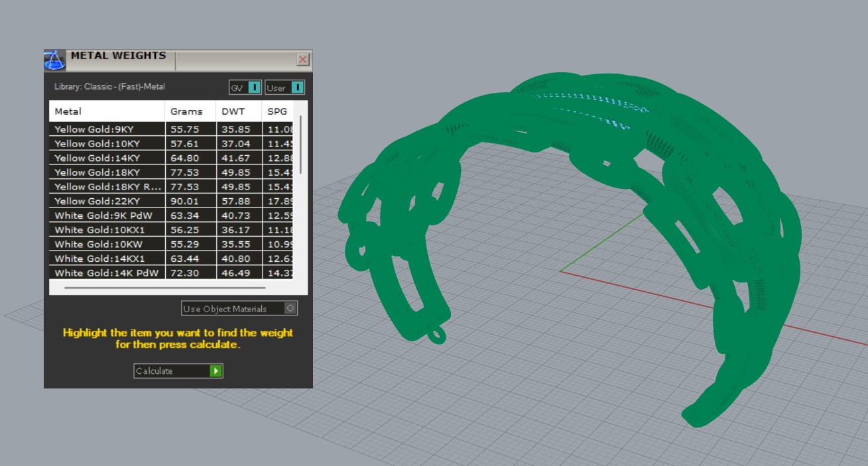The width and height of the screenshot is (868, 466).
Task: Click the green arrow on Calculate
Action: click(216, 371)
